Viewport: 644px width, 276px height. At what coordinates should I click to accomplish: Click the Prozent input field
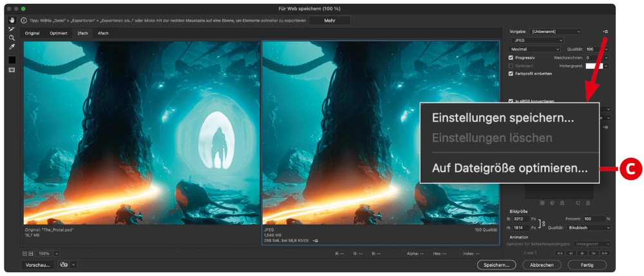(x=592, y=219)
